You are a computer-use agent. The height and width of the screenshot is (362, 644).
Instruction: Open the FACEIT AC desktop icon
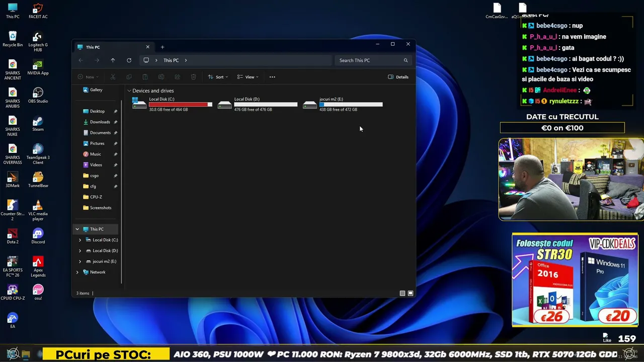click(x=38, y=11)
